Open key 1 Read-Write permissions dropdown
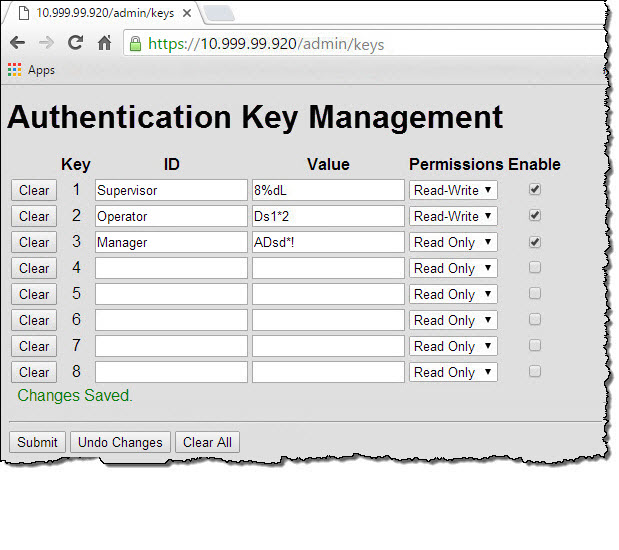 453,190
